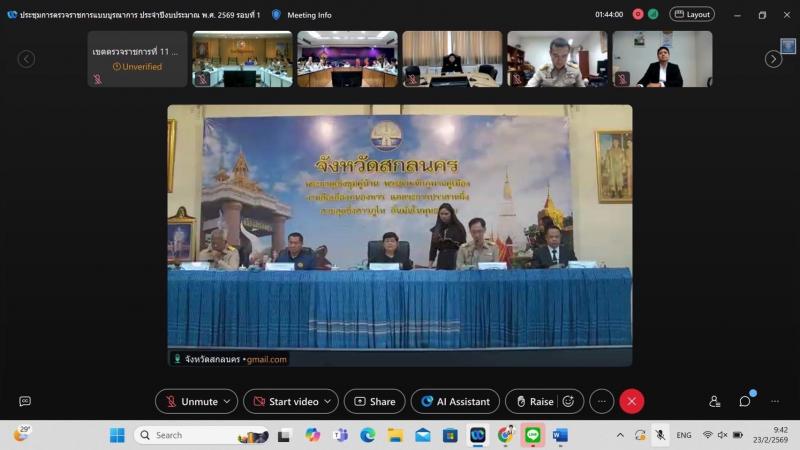Screen dimensions: 800x450
Task: Open the volume control tray icon
Action: click(722, 435)
